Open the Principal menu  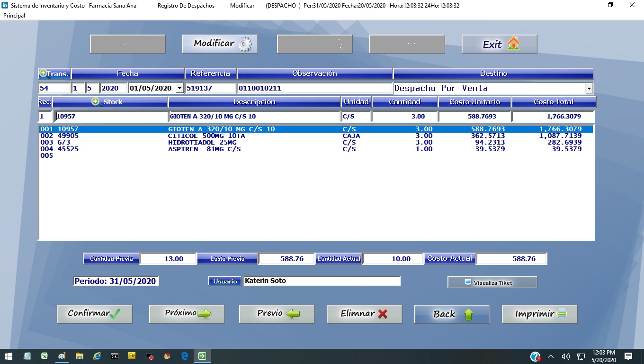click(14, 16)
